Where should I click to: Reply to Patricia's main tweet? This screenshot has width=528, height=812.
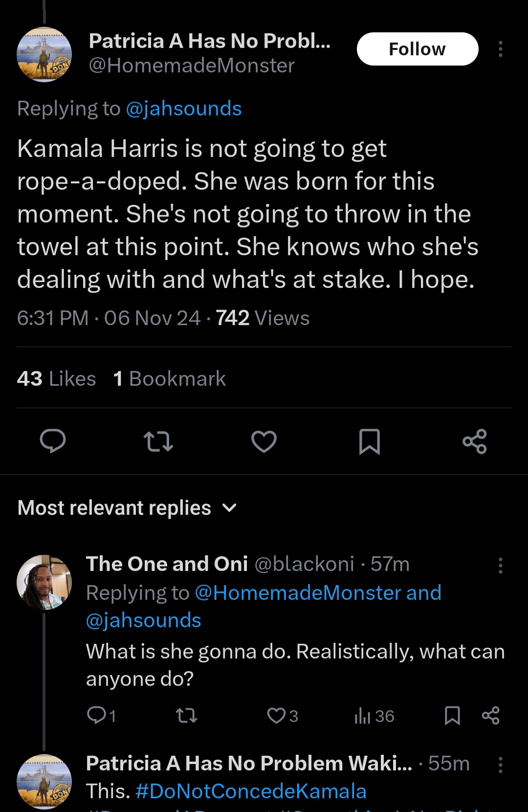pyautogui.click(x=53, y=441)
